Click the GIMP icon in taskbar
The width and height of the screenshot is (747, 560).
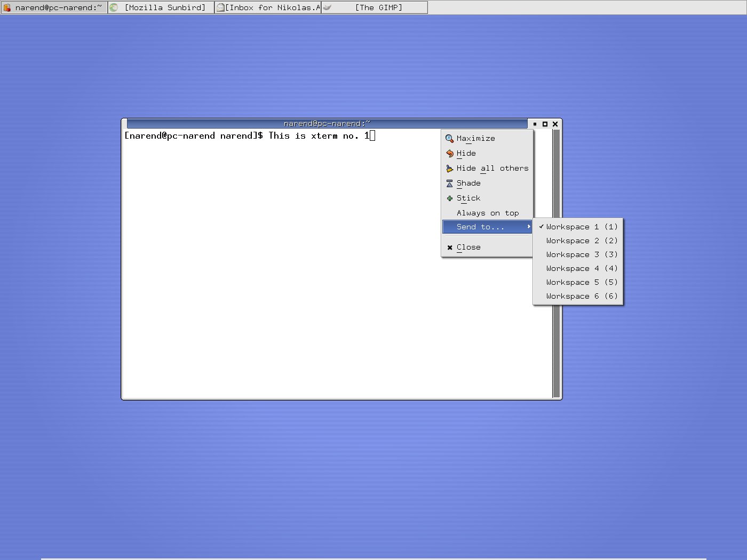[328, 7]
